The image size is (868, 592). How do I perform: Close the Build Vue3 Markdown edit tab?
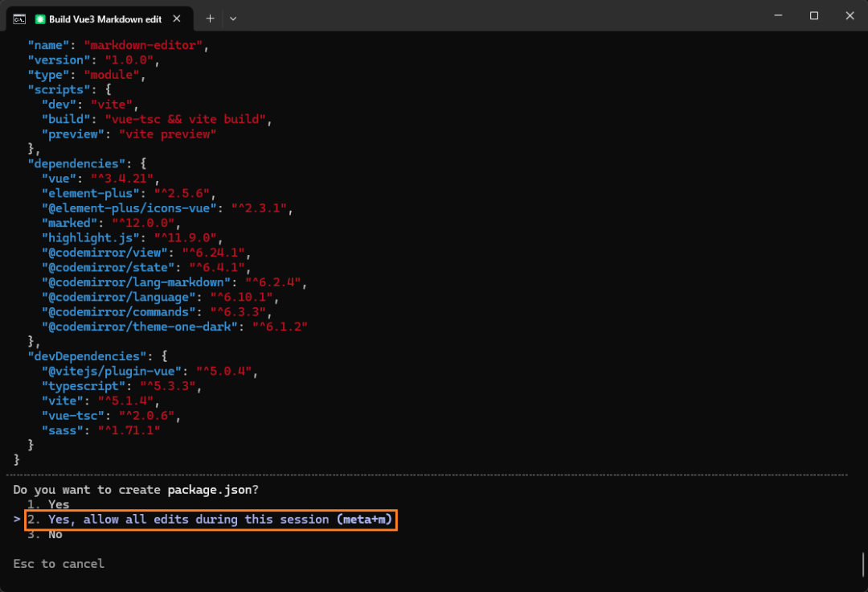point(178,18)
